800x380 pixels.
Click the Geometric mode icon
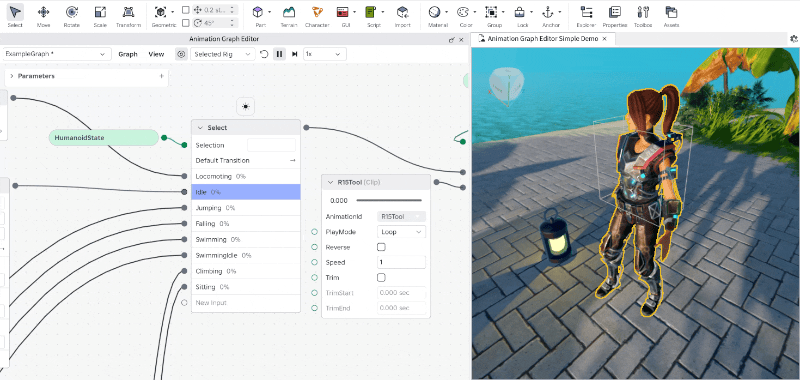pyautogui.click(x=161, y=12)
